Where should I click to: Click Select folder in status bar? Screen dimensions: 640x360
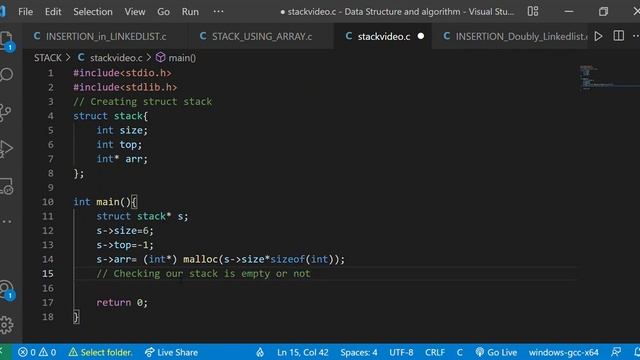click(100, 352)
